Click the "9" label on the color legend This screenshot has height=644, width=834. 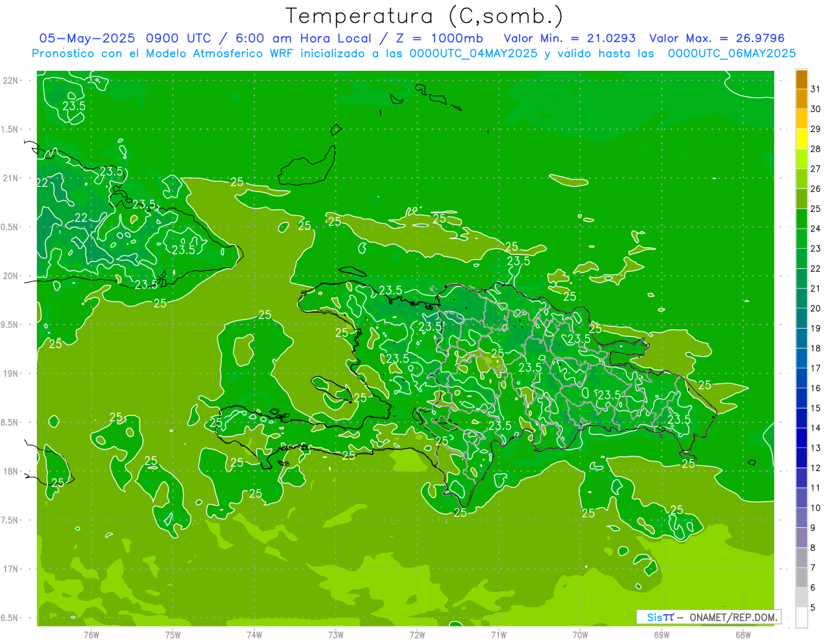(x=813, y=528)
